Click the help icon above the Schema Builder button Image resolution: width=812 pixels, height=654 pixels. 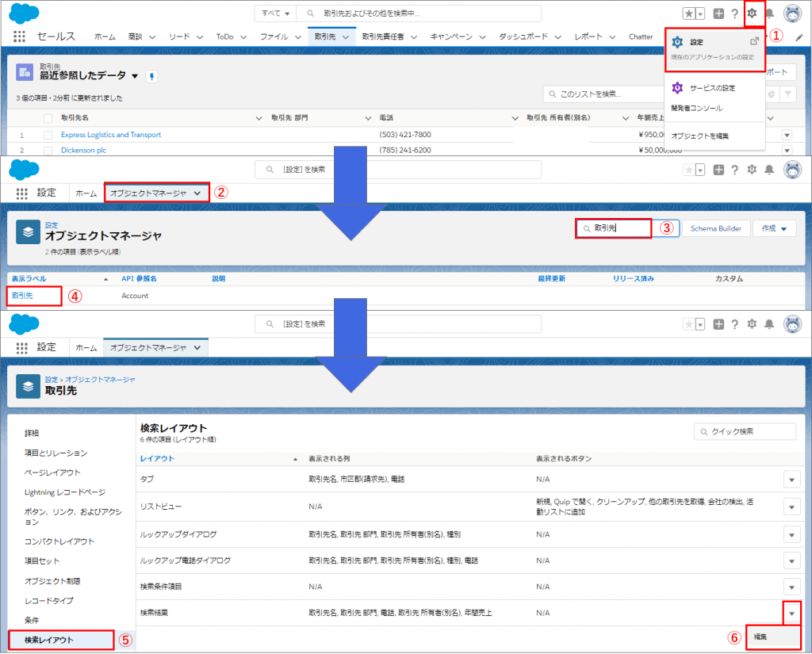coord(734,170)
